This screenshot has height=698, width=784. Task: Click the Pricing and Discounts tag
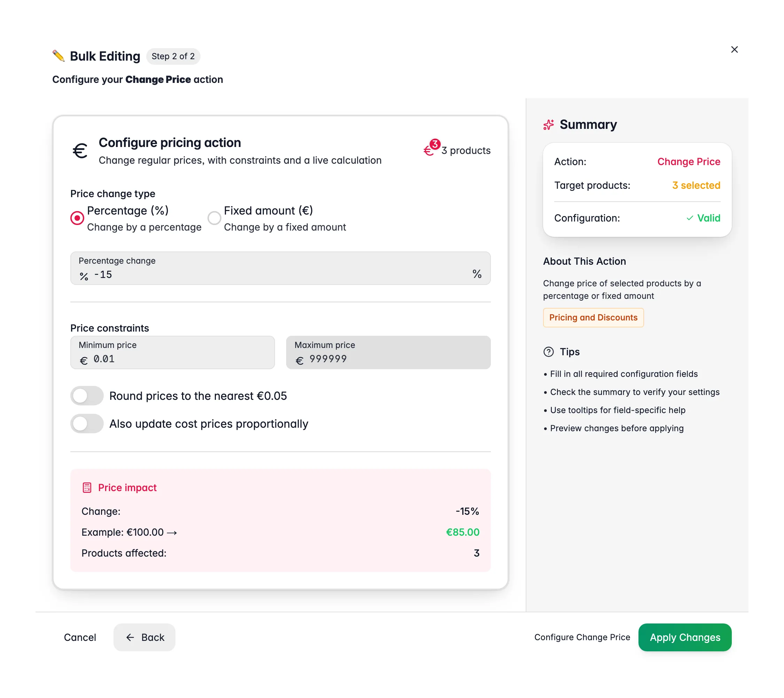tap(593, 318)
